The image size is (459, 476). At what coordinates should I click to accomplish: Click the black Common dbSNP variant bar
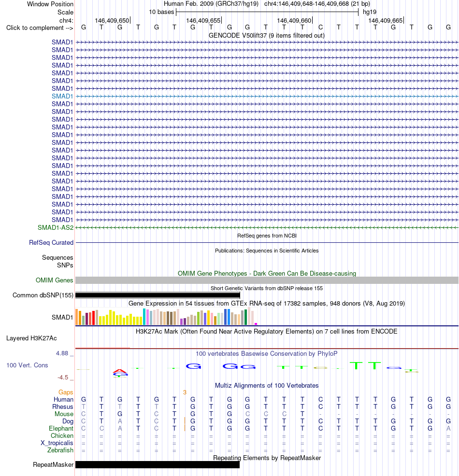click(x=158, y=295)
